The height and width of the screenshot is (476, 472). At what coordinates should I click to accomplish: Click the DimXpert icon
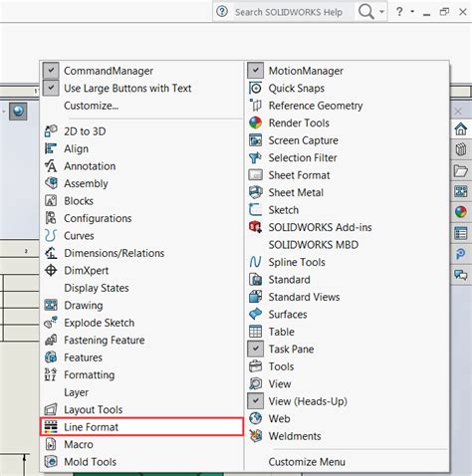pos(51,270)
